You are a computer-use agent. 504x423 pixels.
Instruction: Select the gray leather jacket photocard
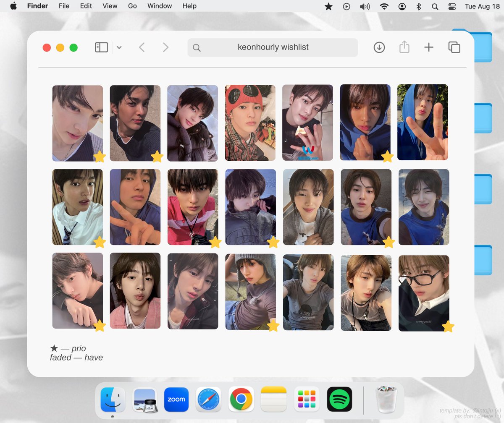click(x=251, y=207)
